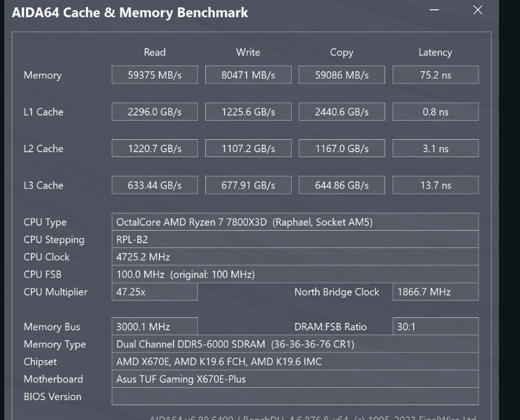Click the Memory Read result field
The height and width of the screenshot is (420, 520).
[155, 75]
